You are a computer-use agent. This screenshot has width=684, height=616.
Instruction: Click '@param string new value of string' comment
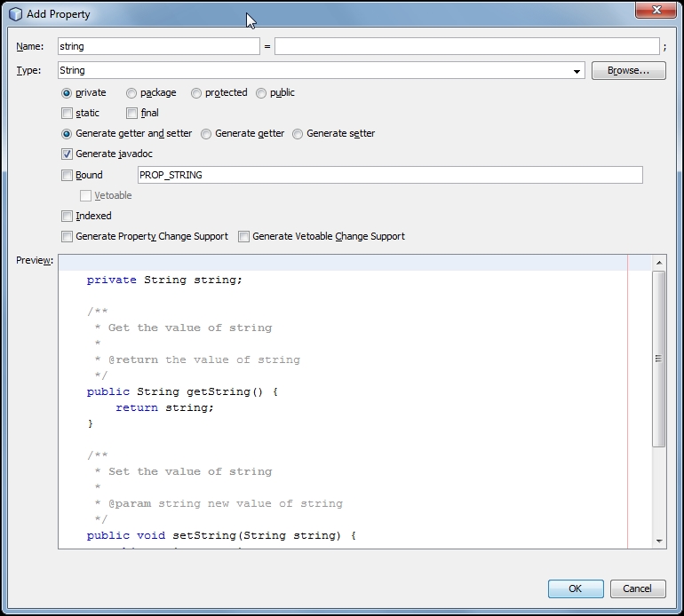[x=226, y=503]
